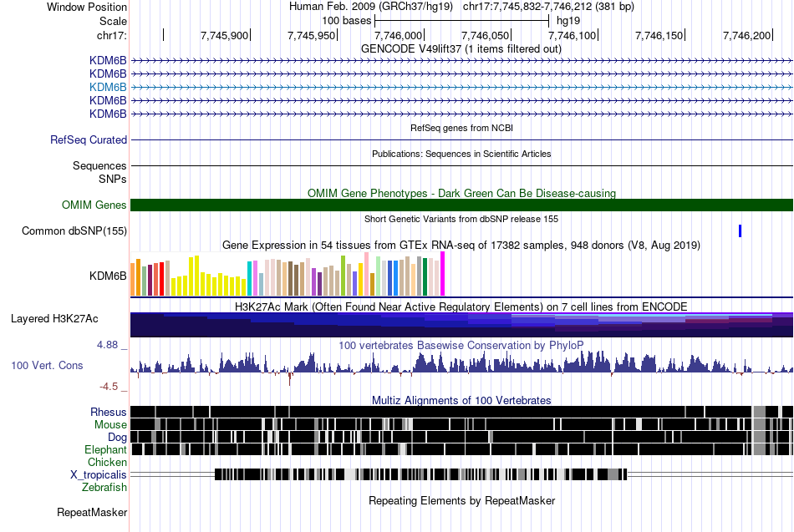Open Multiz Alignments of 100 Vertebrates title
The height and width of the screenshot is (532, 794).
461,400
